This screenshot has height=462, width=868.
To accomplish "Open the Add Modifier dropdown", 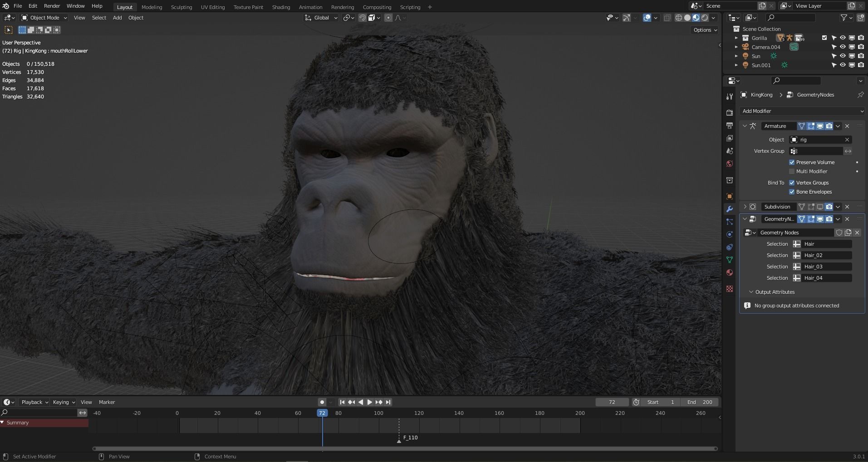I will 802,111.
